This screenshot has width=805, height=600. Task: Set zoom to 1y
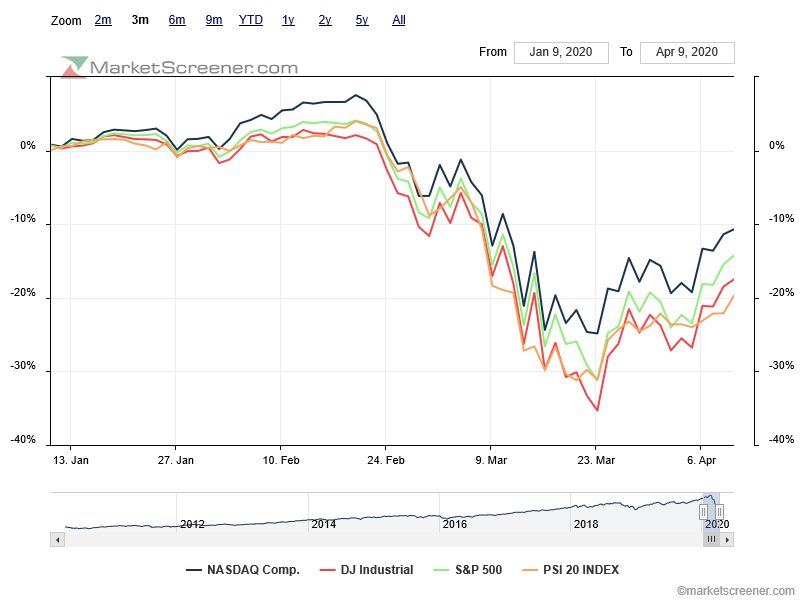coord(288,20)
